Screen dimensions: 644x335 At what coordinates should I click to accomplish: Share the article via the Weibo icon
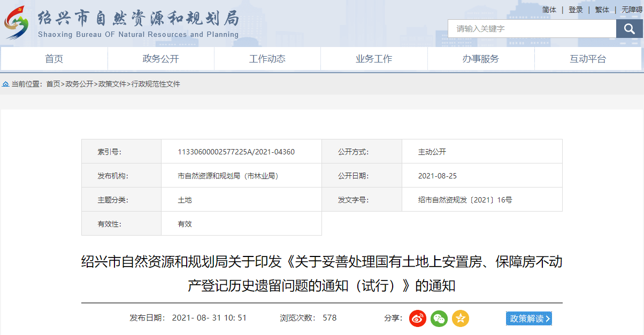417,318
